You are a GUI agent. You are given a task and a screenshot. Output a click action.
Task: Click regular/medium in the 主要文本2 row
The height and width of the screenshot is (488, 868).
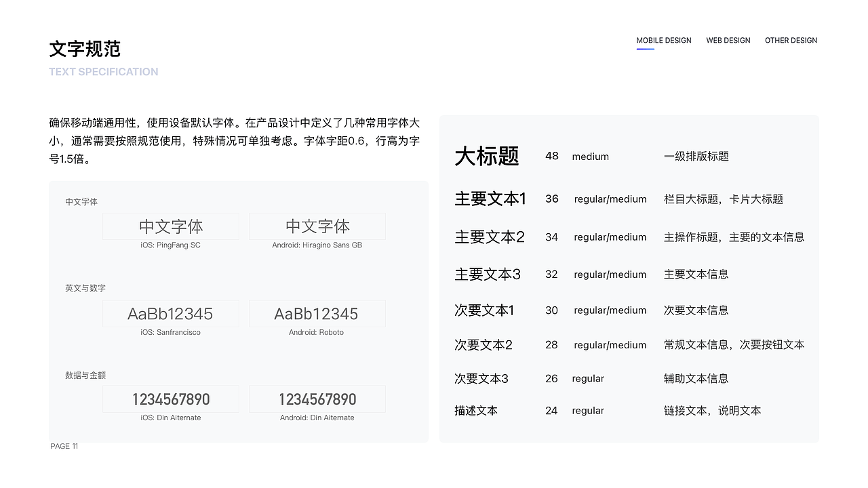click(x=610, y=237)
